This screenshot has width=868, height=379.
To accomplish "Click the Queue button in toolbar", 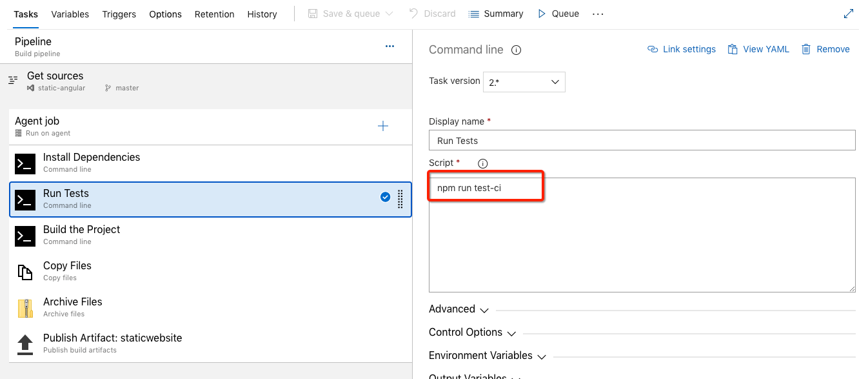I will (558, 14).
